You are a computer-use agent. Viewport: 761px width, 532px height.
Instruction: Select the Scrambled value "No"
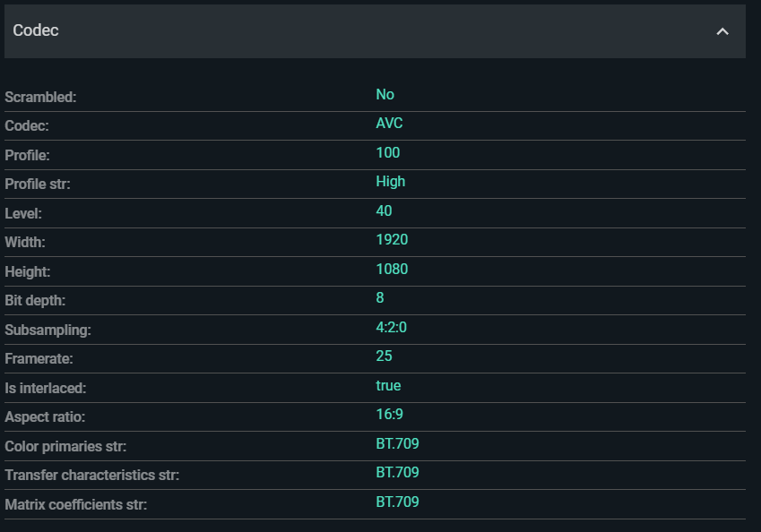385,95
